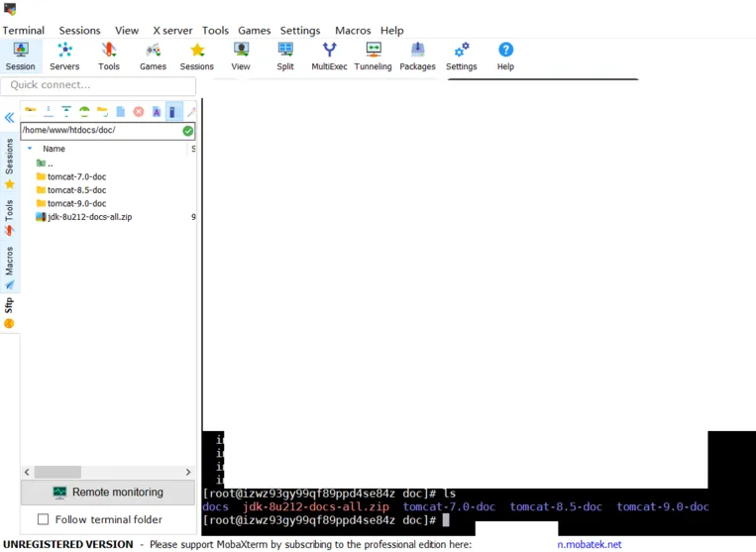Screen dimensions: 756x552
Task: Select the tomcat-8.5-doc folder
Action: tap(76, 190)
